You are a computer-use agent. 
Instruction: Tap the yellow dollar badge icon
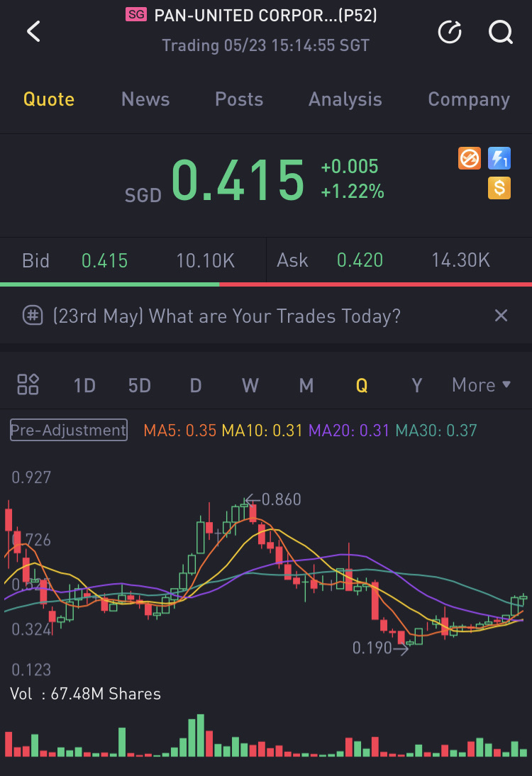[x=499, y=188]
